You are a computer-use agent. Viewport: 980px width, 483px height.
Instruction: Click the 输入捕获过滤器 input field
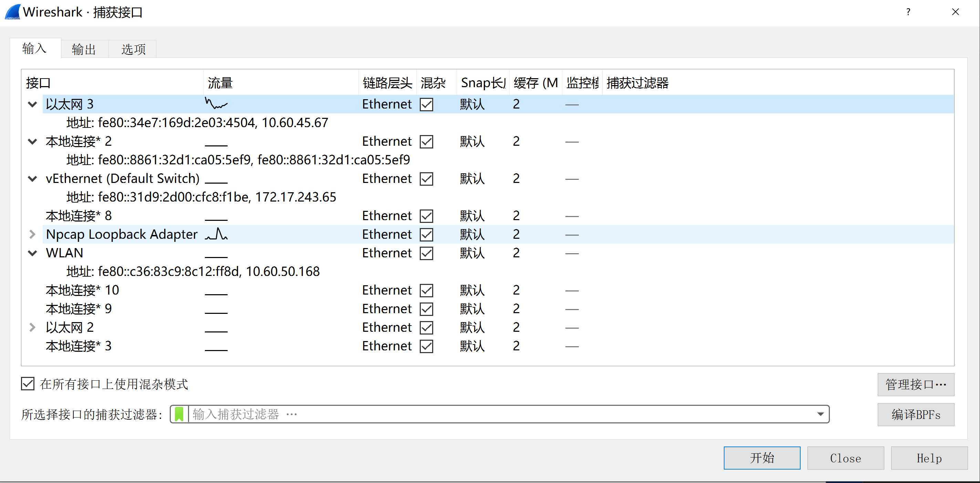500,414
